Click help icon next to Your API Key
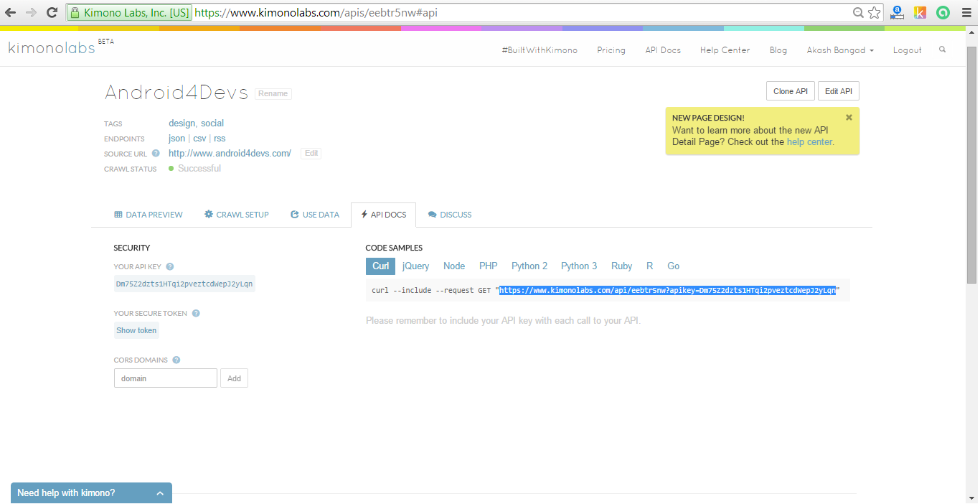The height and width of the screenshot is (504, 980). pos(169,266)
